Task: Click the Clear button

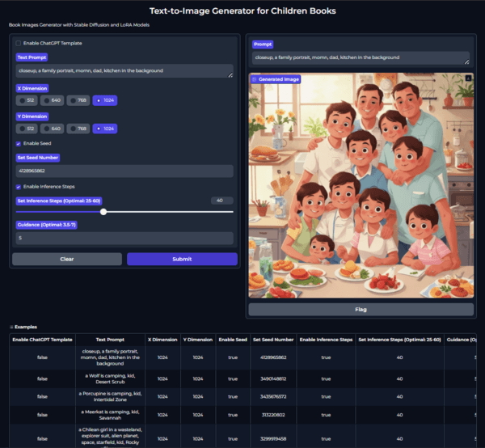Action: (x=67, y=260)
